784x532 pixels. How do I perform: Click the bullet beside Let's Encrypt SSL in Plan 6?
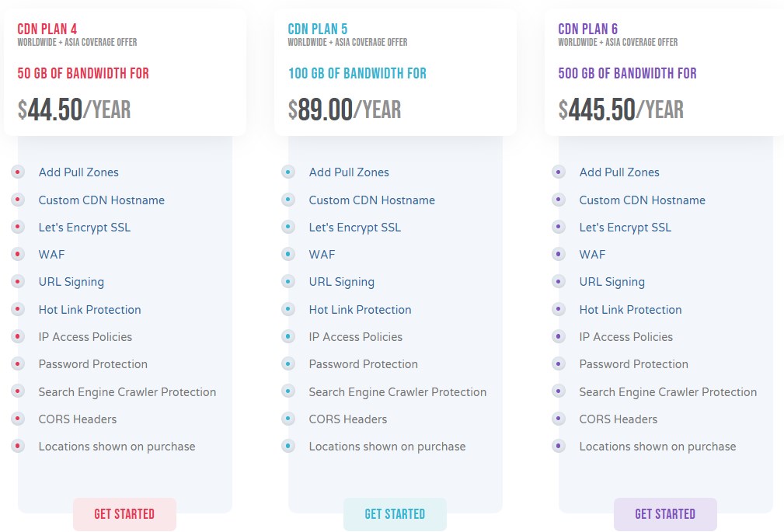coord(560,227)
